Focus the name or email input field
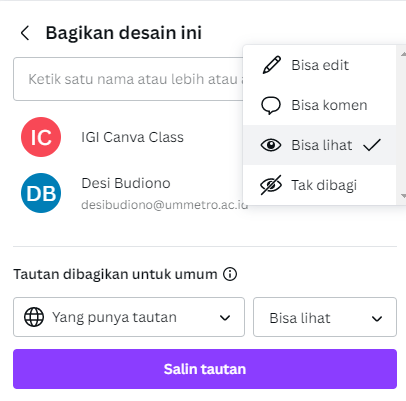The width and height of the screenshot is (406, 401). click(128, 79)
